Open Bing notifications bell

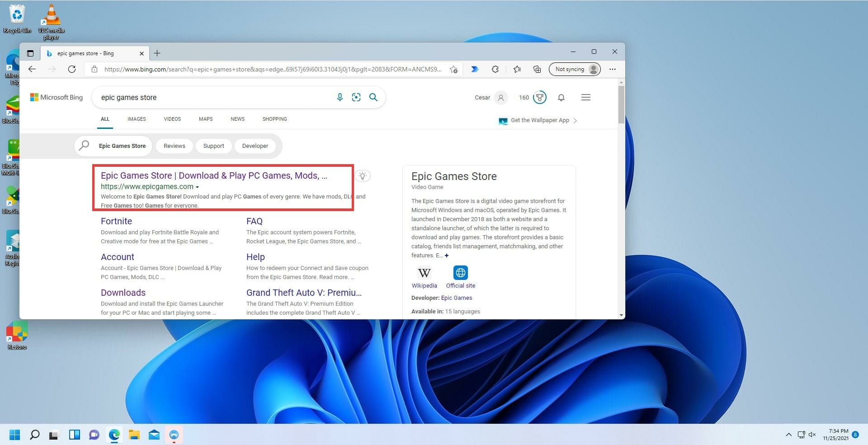(561, 97)
